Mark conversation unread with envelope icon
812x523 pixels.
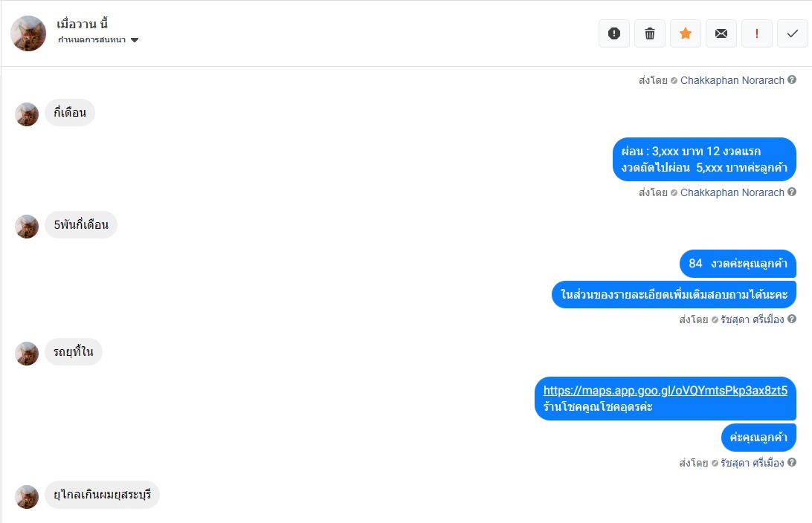(x=721, y=33)
